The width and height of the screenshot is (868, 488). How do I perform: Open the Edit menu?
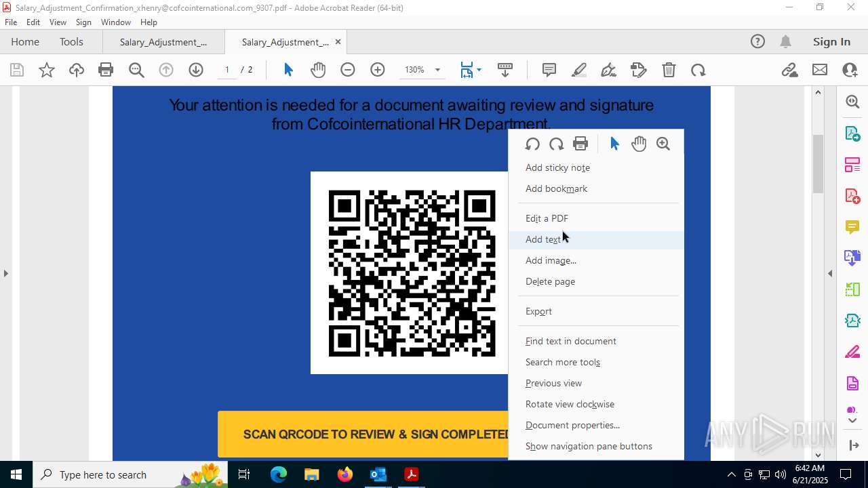pos(33,22)
